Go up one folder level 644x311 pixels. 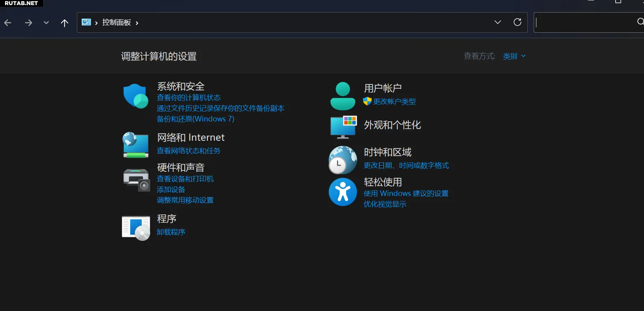tap(65, 23)
